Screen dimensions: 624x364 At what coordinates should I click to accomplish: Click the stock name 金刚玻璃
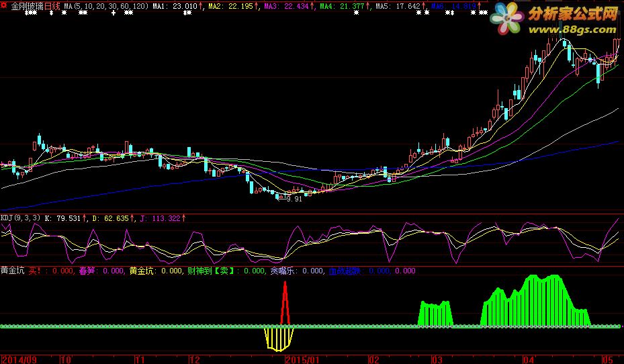pyautogui.click(x=27, y=6)
